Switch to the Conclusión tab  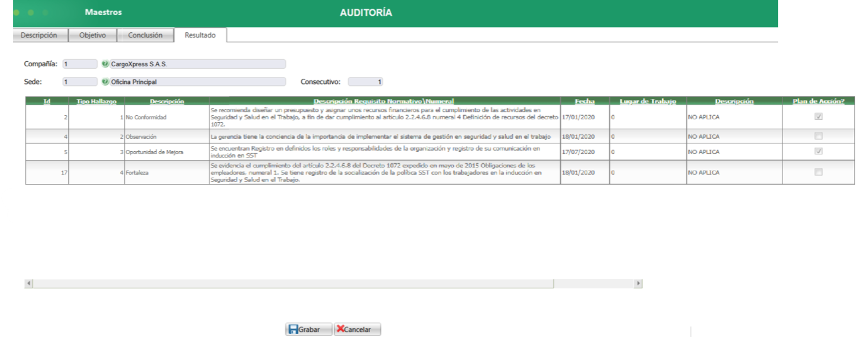(x=145, y=35)
